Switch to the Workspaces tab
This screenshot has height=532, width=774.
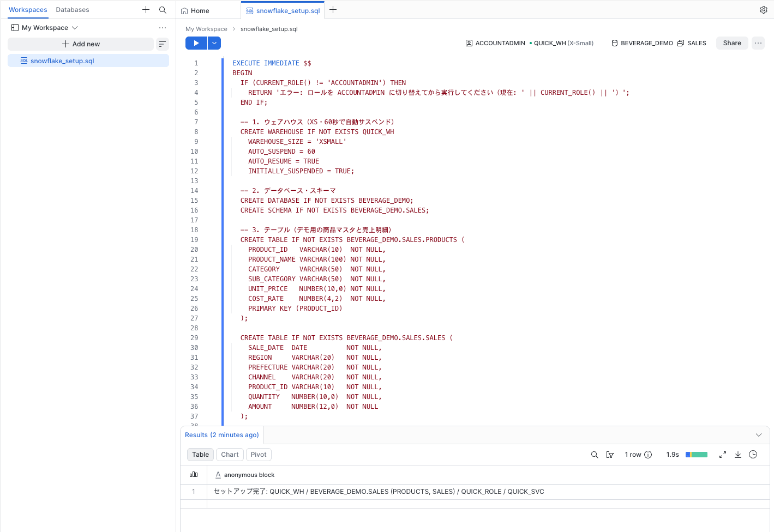pos(28,10)
